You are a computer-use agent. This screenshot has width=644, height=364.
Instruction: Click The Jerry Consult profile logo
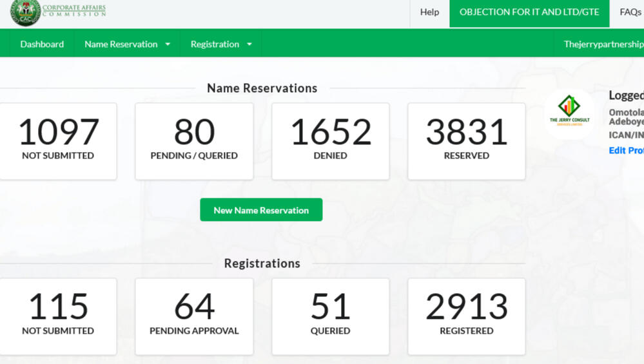point(569,113)
